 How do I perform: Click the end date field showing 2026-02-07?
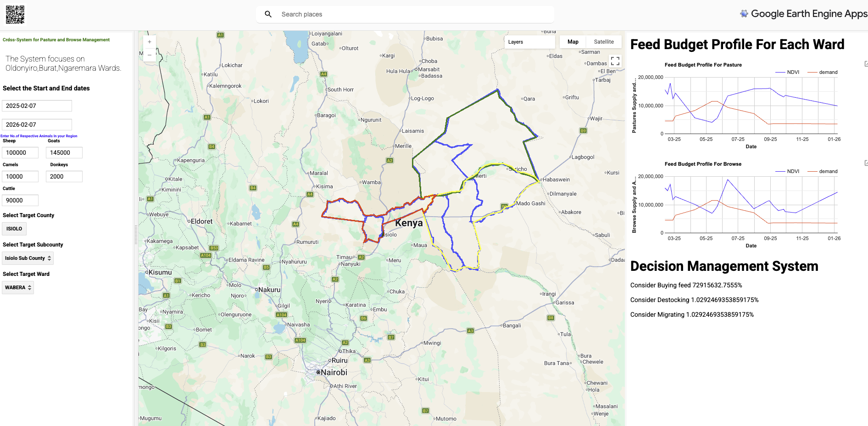(x=37, y=124)
